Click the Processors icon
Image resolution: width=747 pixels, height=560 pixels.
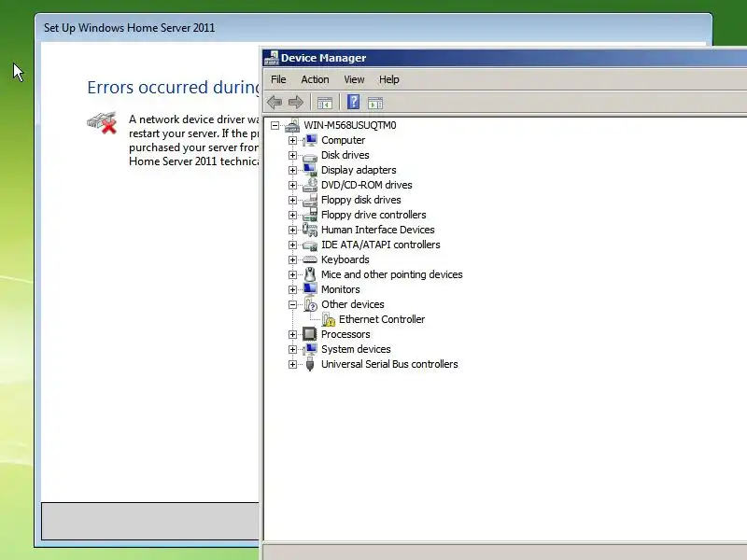(x=310, y=334)
